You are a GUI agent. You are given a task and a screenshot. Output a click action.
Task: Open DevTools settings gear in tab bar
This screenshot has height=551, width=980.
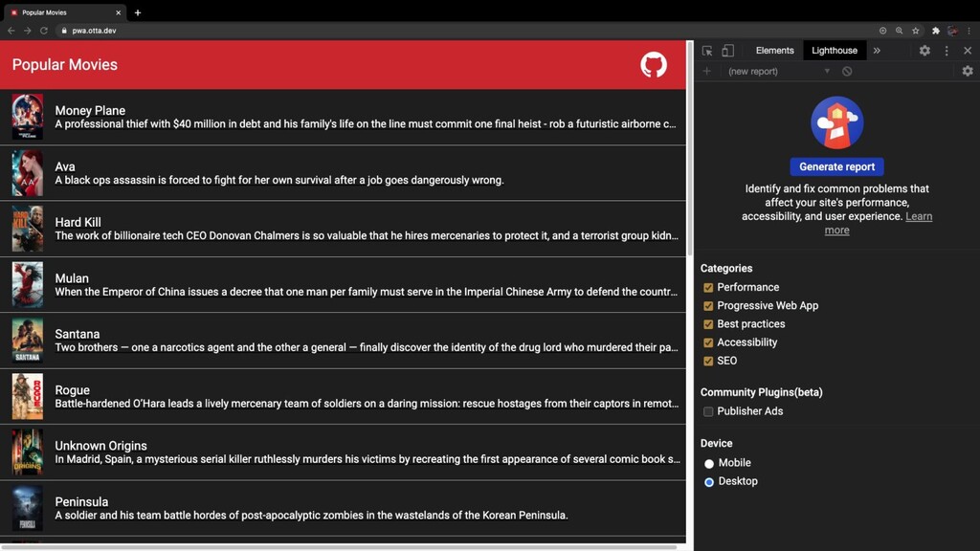click(x=924, y=51)
